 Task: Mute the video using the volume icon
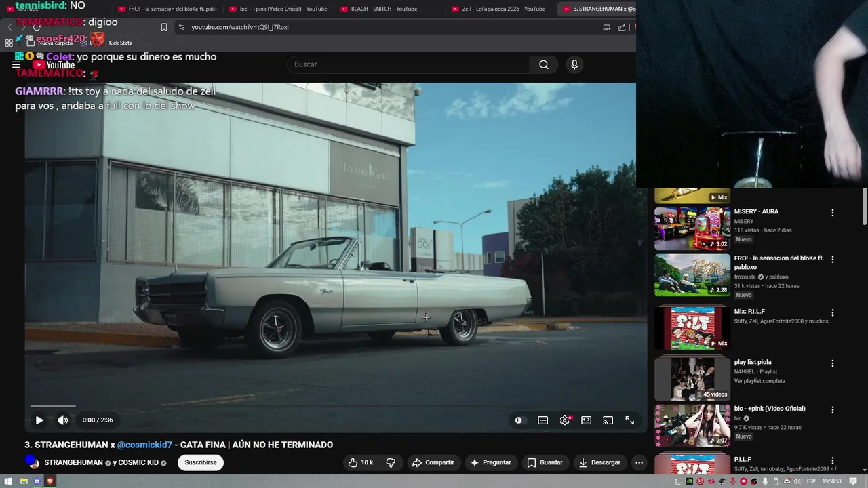[x=62, y=420]
